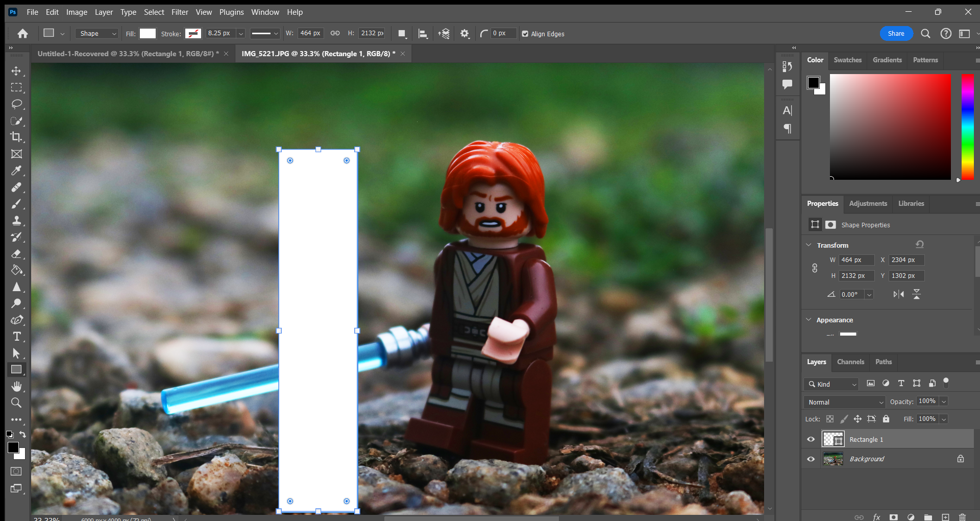Open the Filter menu
This screenshot has height=521, width=980.
[180, 12]
